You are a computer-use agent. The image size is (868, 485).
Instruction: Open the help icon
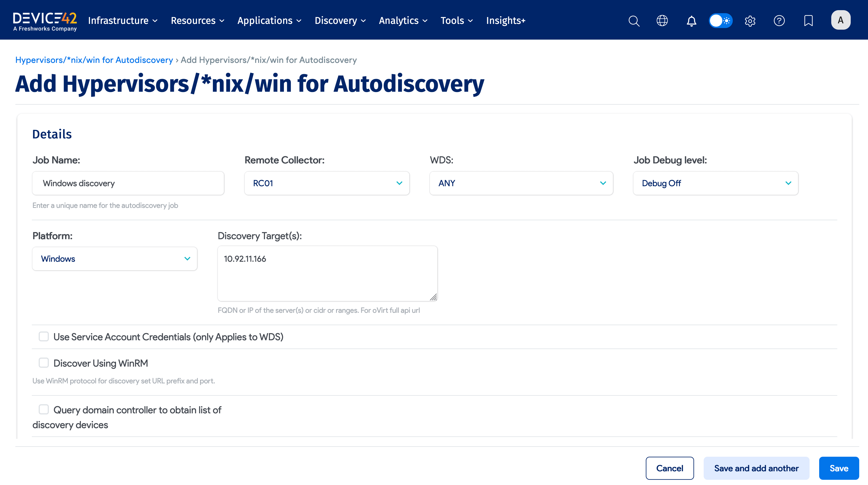[x=779, y=21]
